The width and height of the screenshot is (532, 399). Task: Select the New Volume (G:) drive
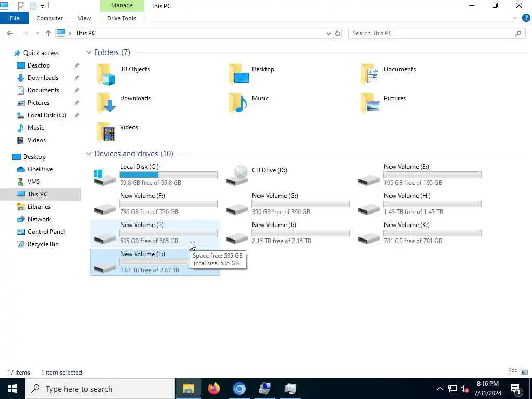[287, 204]
